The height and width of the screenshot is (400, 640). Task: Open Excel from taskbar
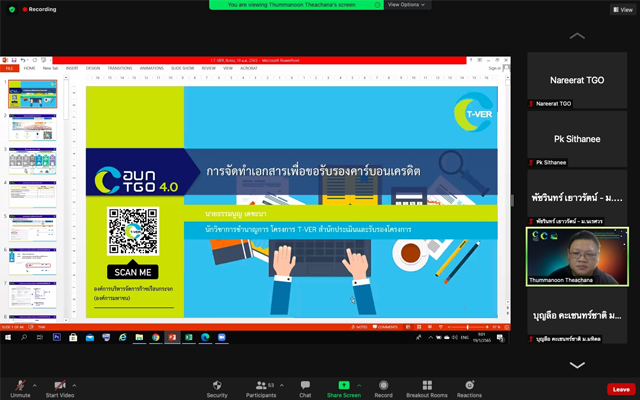click(189, 337)
